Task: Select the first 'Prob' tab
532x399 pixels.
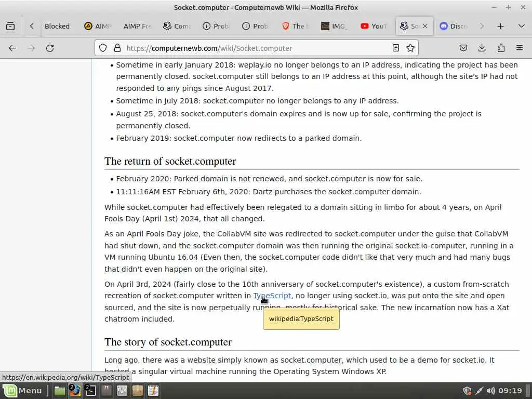Action: point(216,26)
